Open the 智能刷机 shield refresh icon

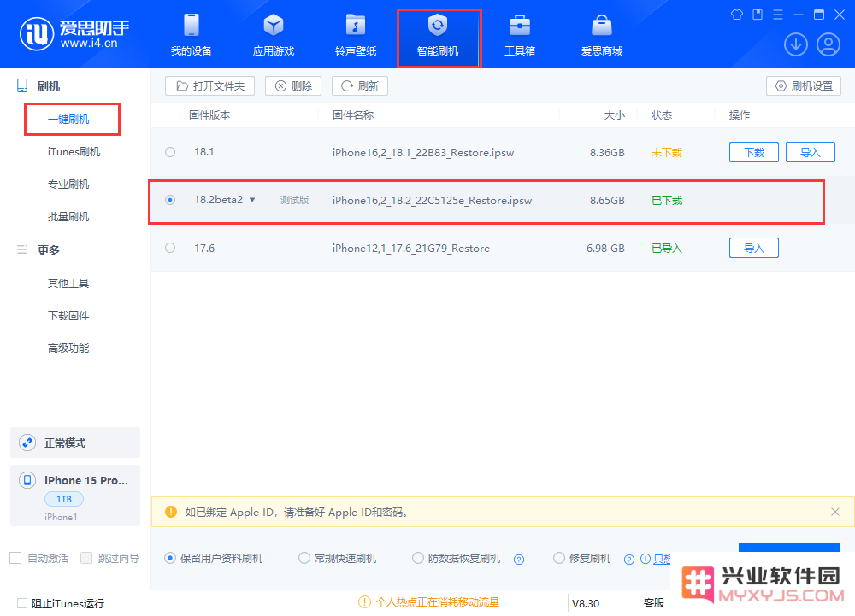tap(437, 26)
